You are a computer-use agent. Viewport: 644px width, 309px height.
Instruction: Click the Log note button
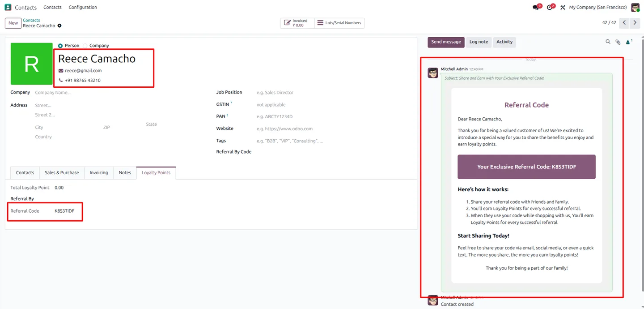[479, 42]
